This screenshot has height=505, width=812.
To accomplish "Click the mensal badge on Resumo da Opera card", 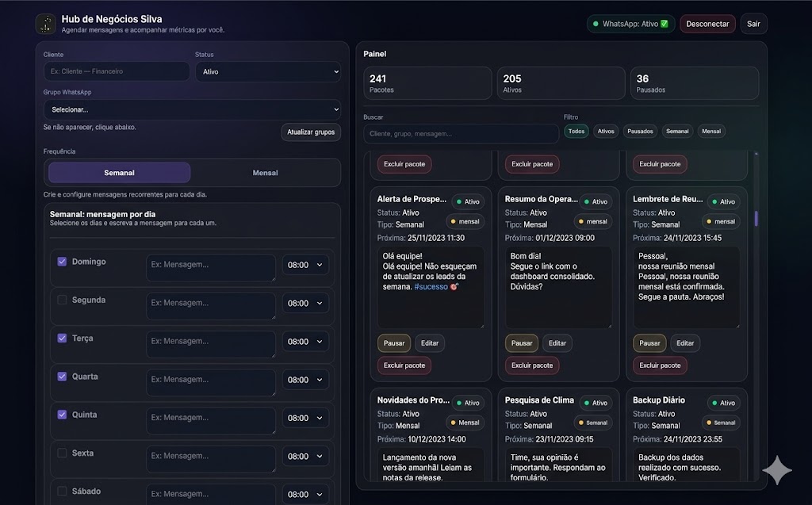I will (592, 221).
